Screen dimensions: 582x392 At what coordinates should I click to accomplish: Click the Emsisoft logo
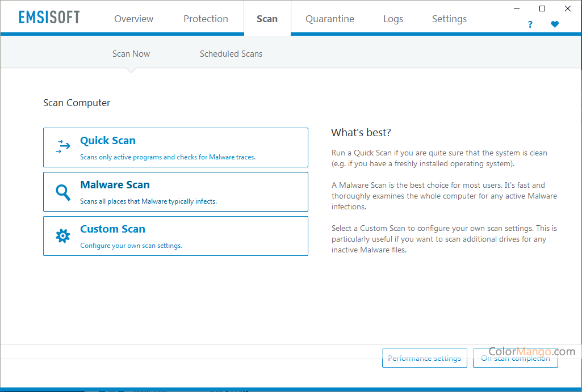(49, 18)
